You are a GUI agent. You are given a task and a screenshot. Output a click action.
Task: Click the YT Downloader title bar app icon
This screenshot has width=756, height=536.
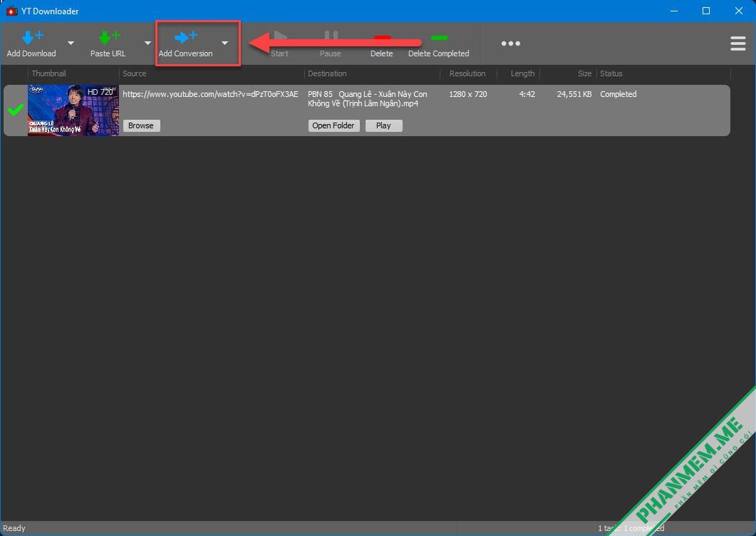(x=11, y=11)
